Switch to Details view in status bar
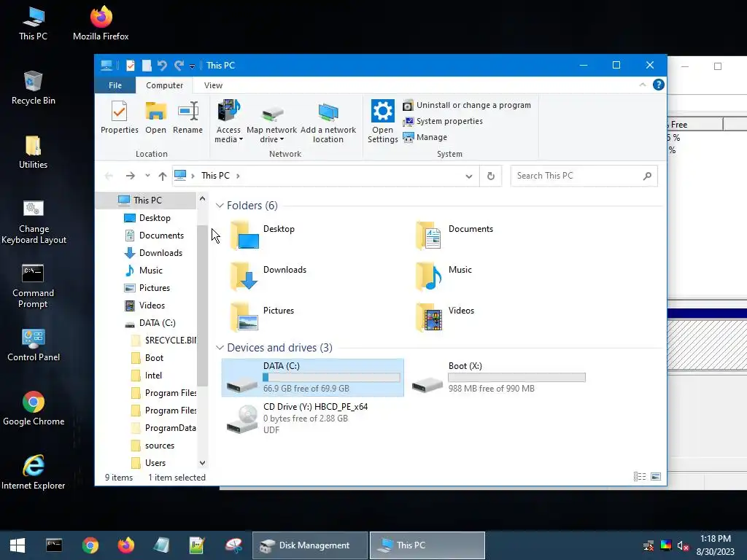The width and height of the screenshot is (747, 560). 639,477
